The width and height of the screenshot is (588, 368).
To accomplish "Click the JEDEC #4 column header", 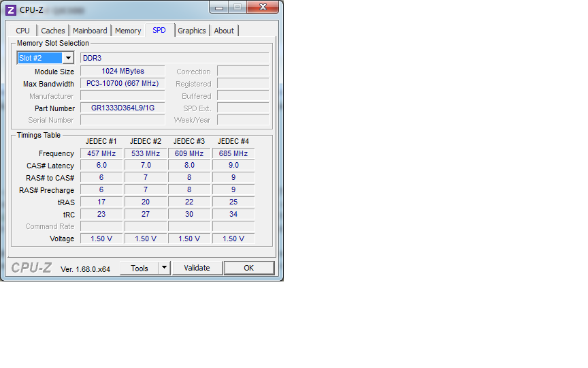I will click(x=233, y=142).
